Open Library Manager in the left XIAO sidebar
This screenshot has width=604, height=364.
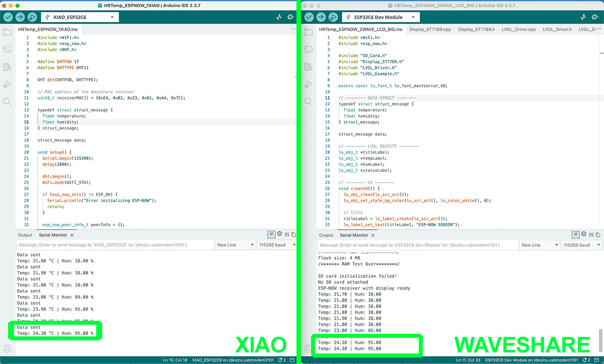(7, 66)
